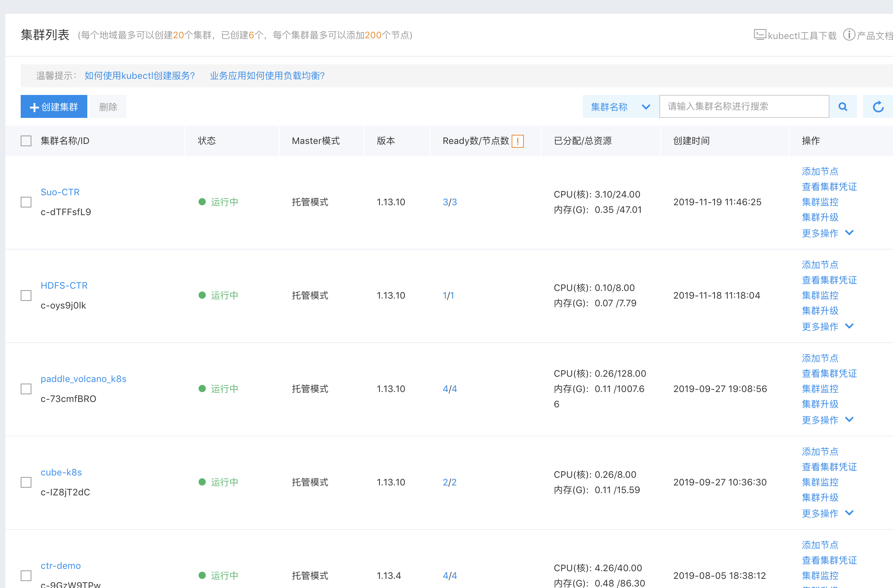This screenshot has height=588, width=893.
Task: Click 添加节点 for ctr-demo
Action: point(820,545)
